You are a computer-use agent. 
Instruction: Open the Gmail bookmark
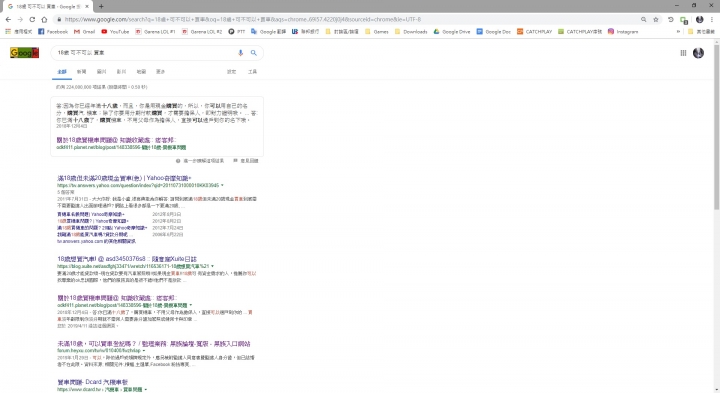[84, 32]
